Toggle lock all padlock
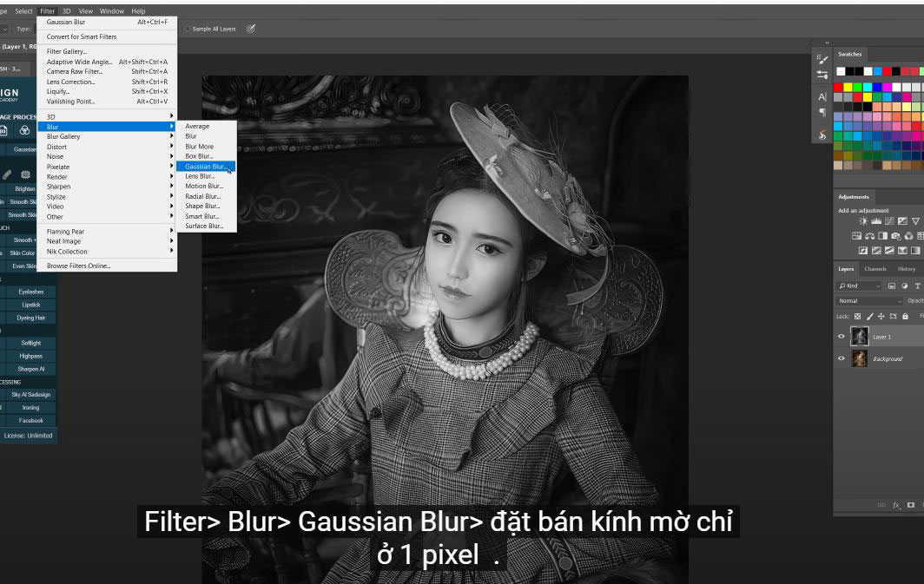924x584 pixels. (905, 316)
